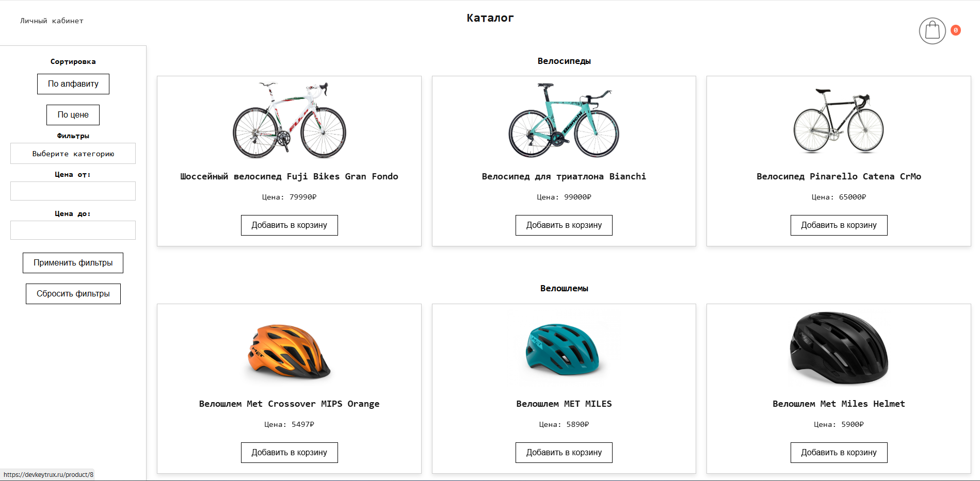Image resolution: width=980 pixels, height=481 pixels.
Task: Open the shopping cart bag icon
Action: point(932,31)
